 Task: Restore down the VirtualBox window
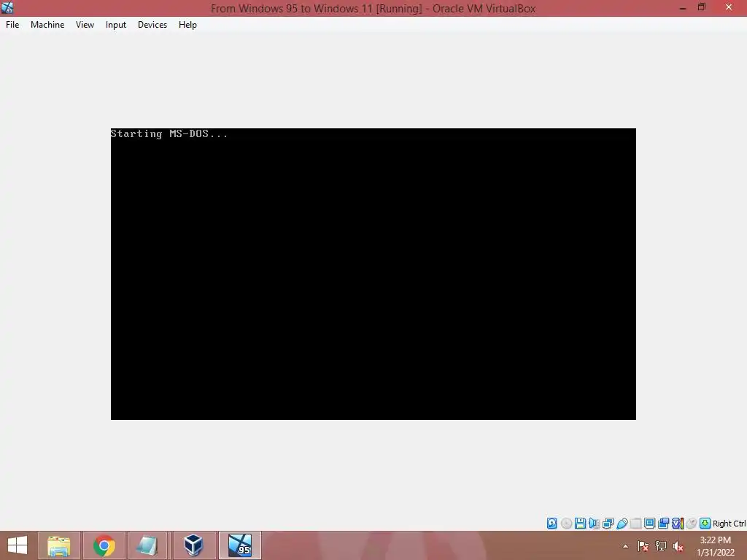[702, 7]
